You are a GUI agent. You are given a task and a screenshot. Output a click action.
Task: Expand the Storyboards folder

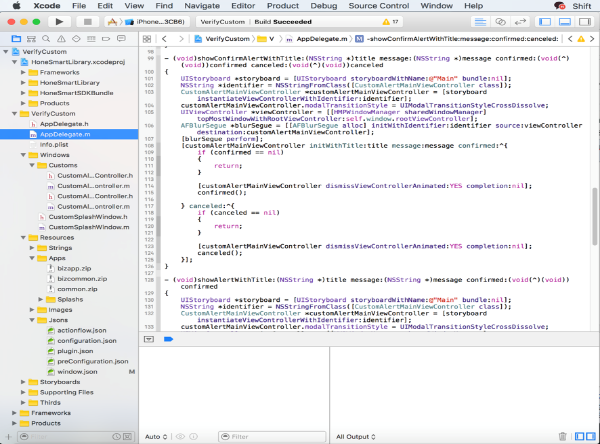pos(23,382)
